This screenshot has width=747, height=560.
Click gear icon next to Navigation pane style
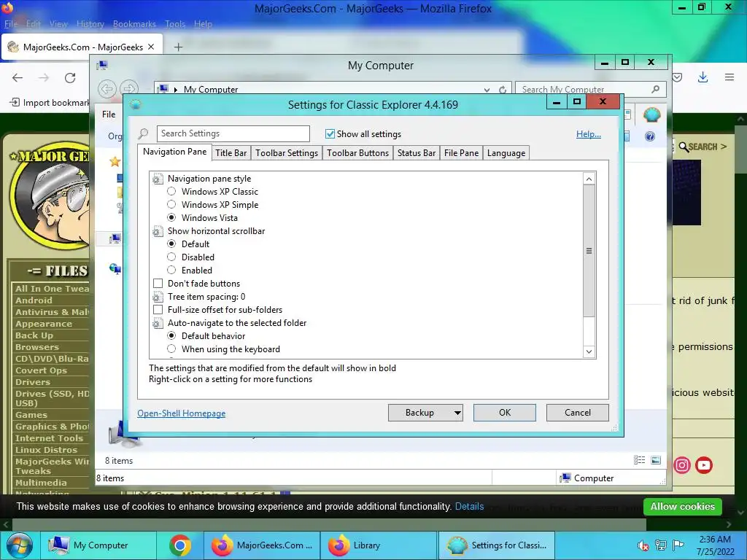(158, 179)
